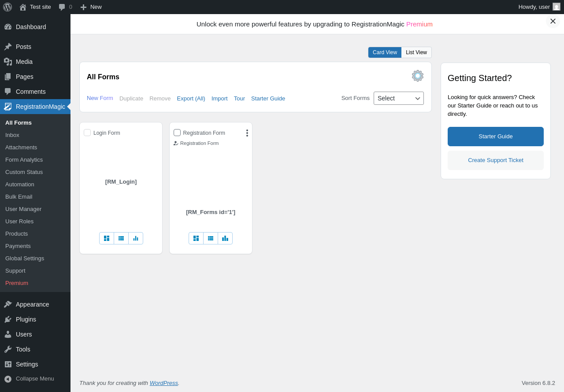The width and height of the screenshot is (564, 392).
Task: Click the Collapse Menu arrow icon
Action: pyautogui.click(x=8, y=379)
